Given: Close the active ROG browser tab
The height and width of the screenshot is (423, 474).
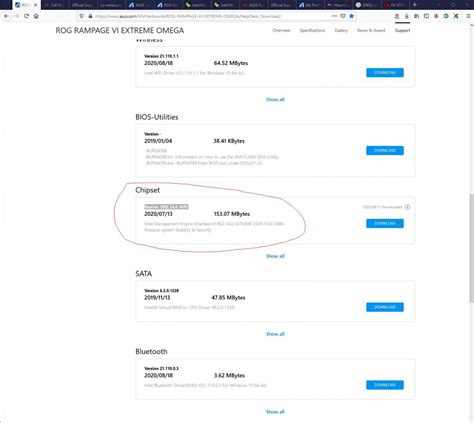Looking at the screenshot, I should click(x=35, y=5).
